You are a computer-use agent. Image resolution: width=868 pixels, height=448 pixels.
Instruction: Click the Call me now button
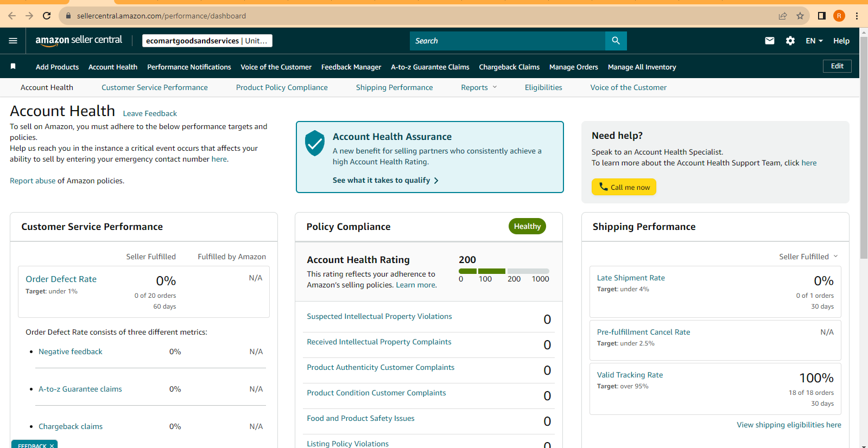coord(624,187)
